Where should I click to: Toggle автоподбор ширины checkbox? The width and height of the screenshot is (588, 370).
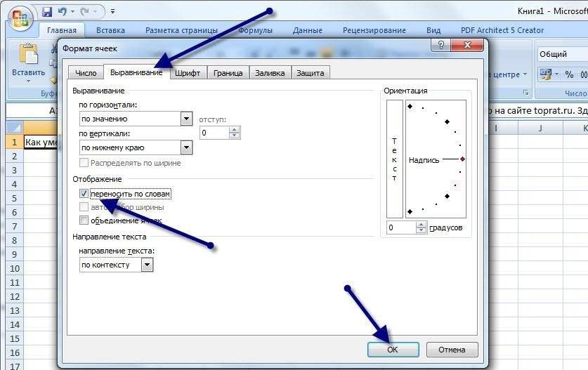point(84,207)
